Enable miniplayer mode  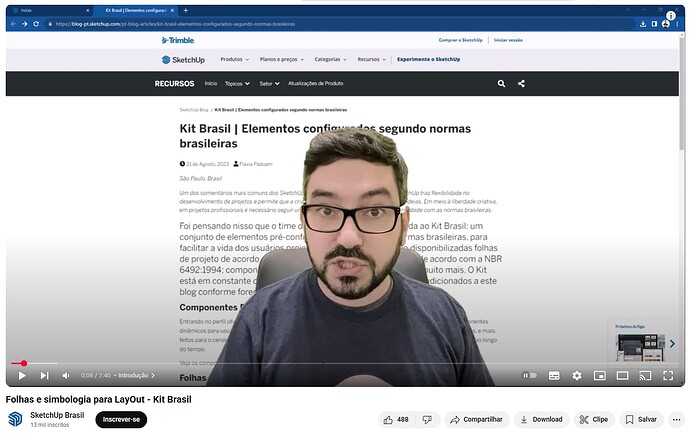click(x=599, y=375)
